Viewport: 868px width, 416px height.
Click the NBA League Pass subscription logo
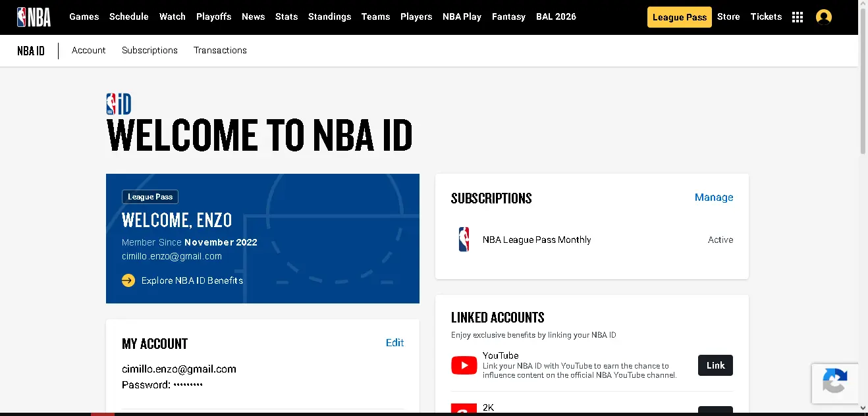coord(464,240)
